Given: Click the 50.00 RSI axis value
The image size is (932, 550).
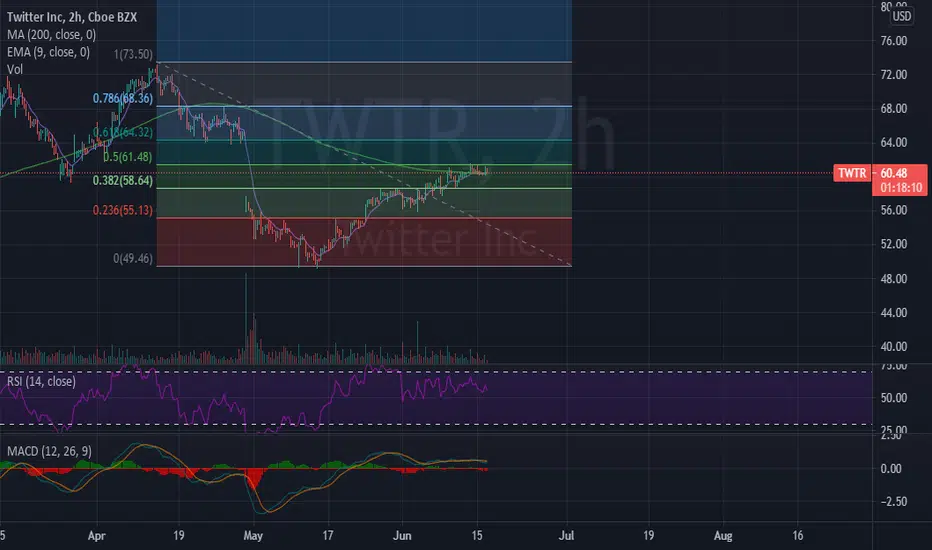Looking at the screenshot, I should pos(893,398).
